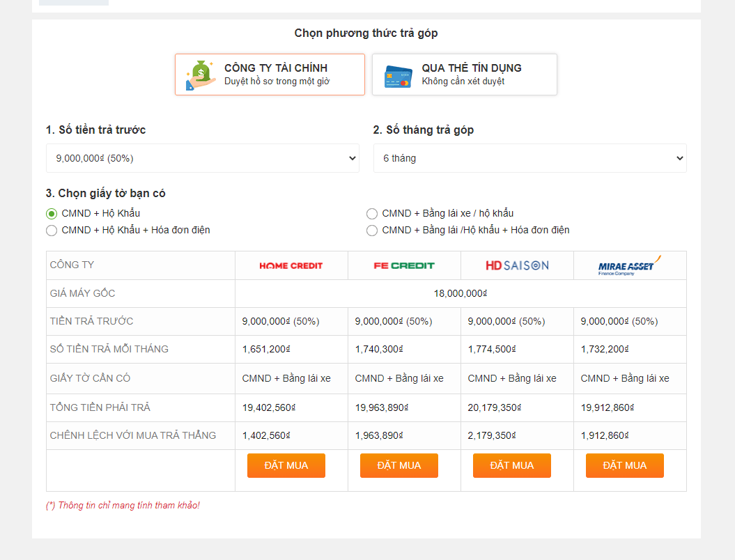This screenshot has height=560, width=735.
Task: Click SỐ TIỀN TRẢ MỖI THÁNG label
Action: point(109,349)
